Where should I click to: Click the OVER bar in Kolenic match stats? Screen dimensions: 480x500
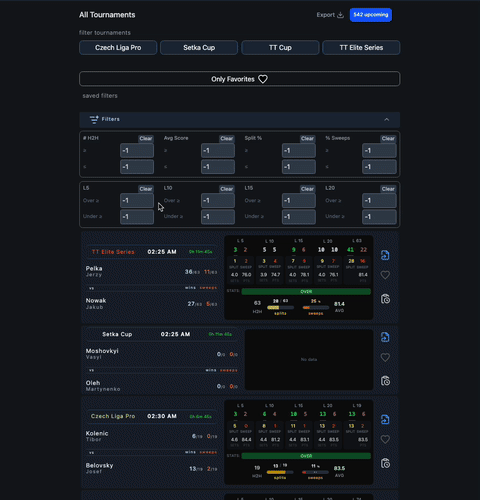(x=306, y=456)
